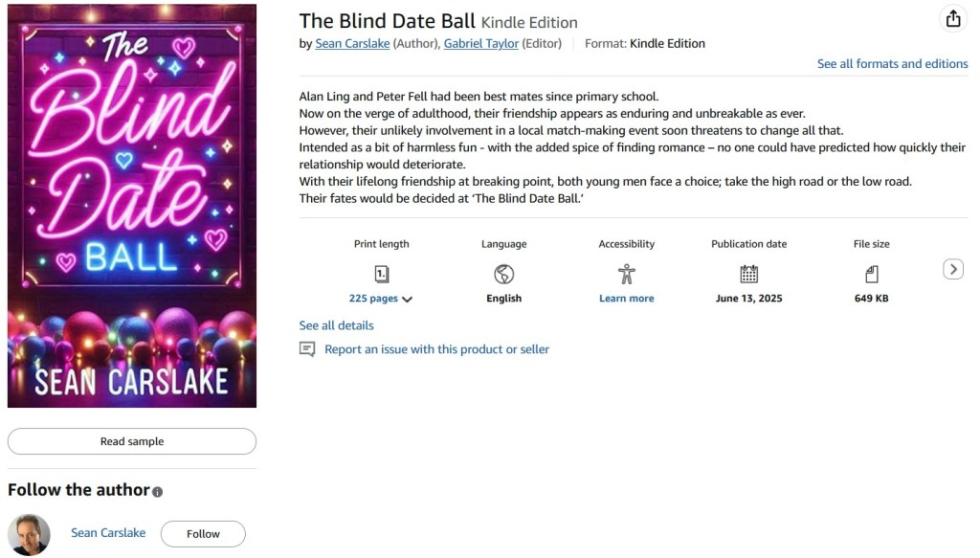The height and width of the screenshot is (558, 980).
Task: Open See all formats and editions
Action: 892,64
